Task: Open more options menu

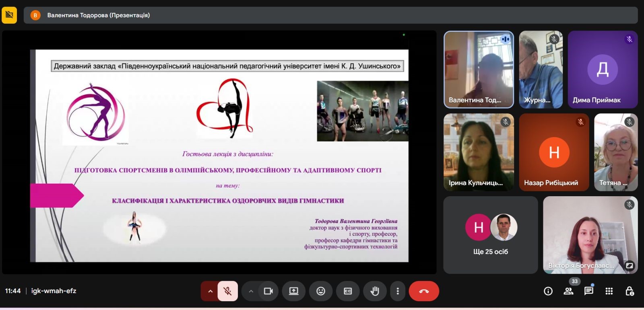Action: [398, 291]
